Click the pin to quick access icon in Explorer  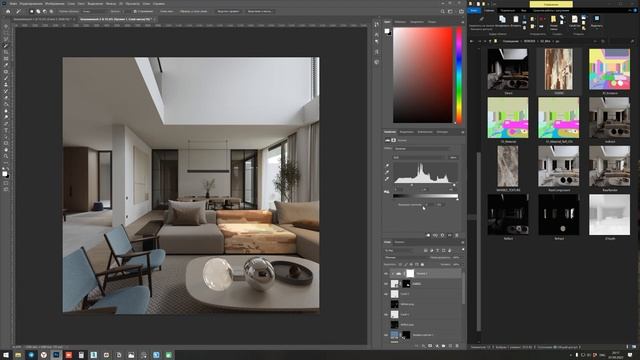[482, 19]
